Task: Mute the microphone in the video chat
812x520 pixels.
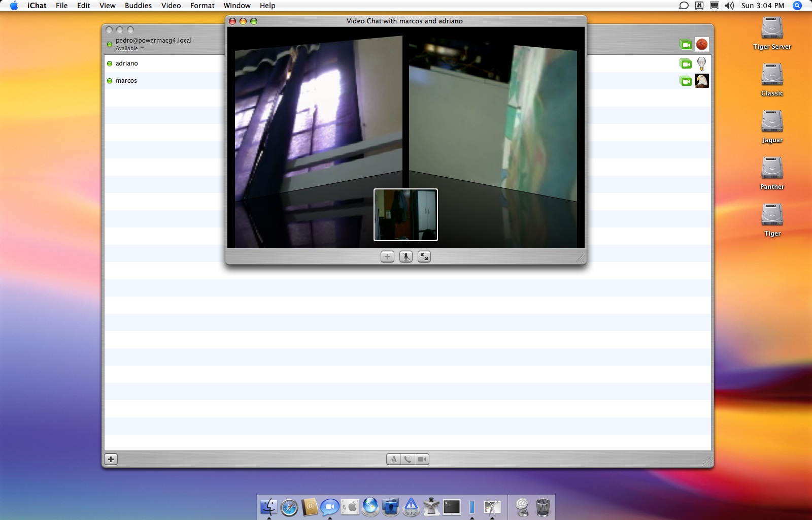Action: click(x=405, y=257)
